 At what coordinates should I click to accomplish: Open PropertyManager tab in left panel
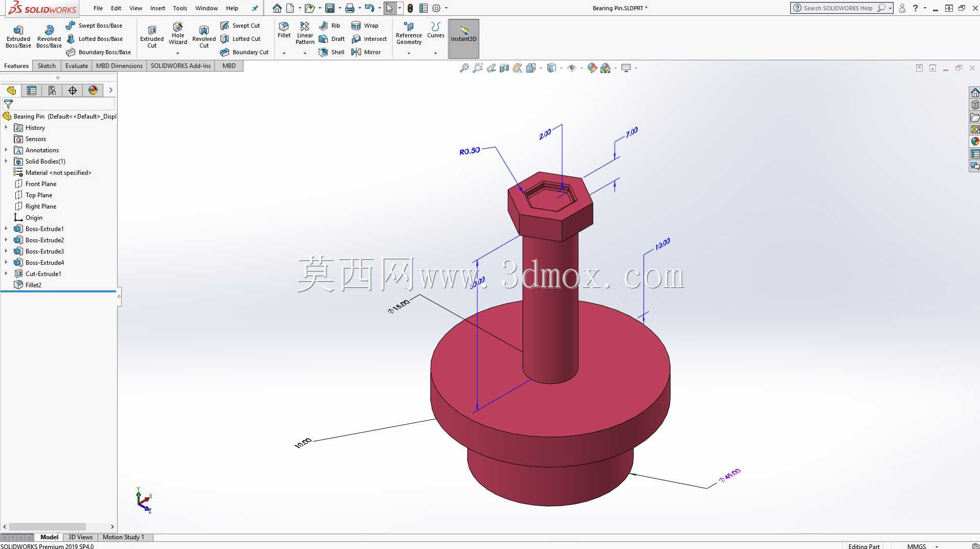(x=32, y=90)
